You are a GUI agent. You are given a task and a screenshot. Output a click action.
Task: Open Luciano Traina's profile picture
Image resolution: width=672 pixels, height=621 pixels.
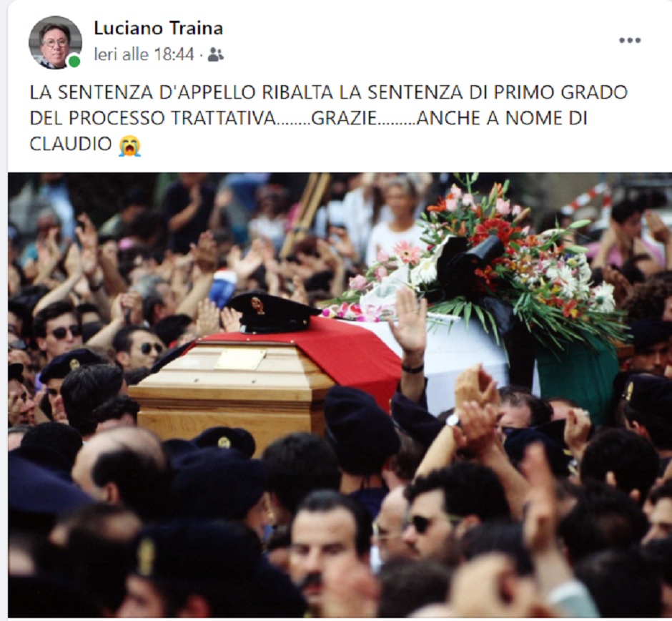coord(55,42)
